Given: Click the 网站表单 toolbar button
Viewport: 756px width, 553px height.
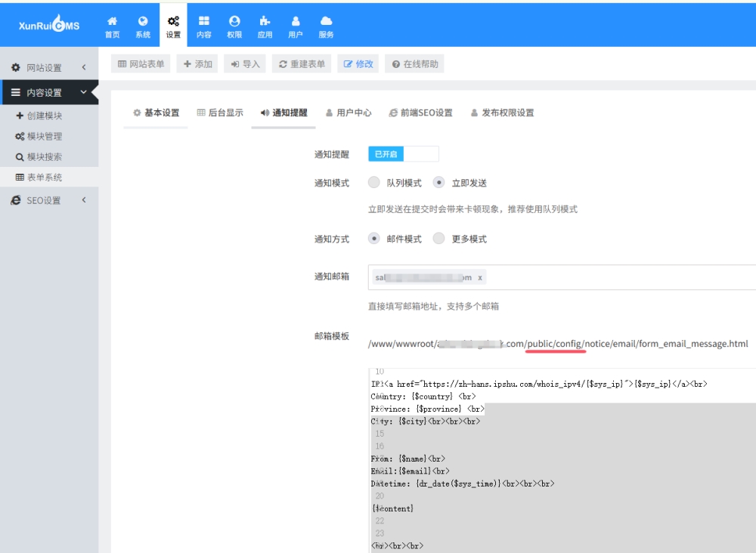Looking at the screenshot, I should tap(141, 64).
